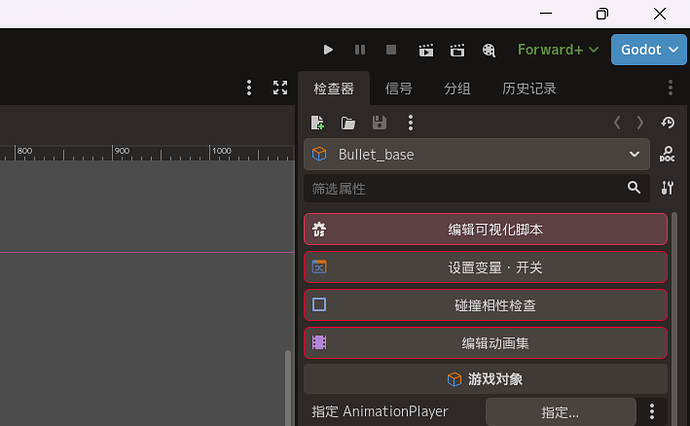Switch to the 历史记录 tab
The width and height of the screenshot is (690, 426).
point(529,88)
